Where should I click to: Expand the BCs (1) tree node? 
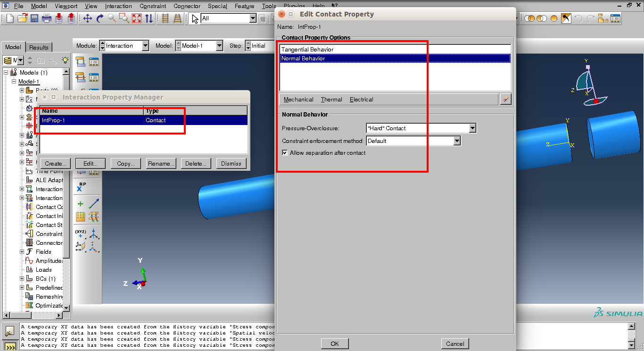click(22, 279)
